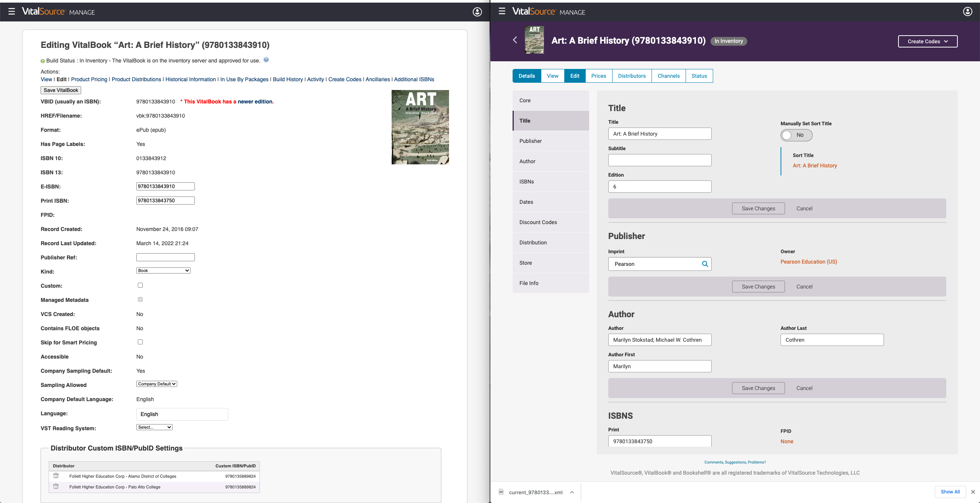
Task: Click small book cover in purple header
Action: (534, 40)
